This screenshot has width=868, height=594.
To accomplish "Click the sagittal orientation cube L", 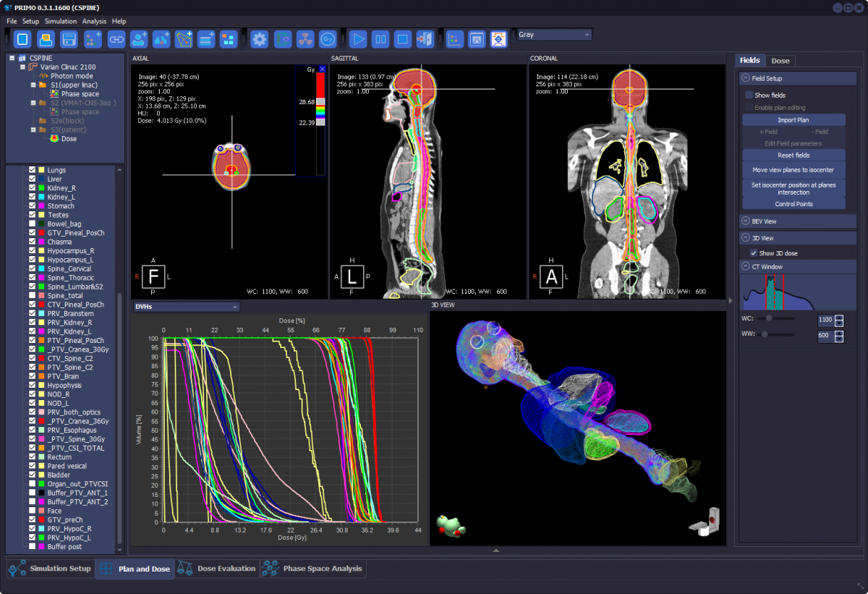I will (x=352, y=276).
